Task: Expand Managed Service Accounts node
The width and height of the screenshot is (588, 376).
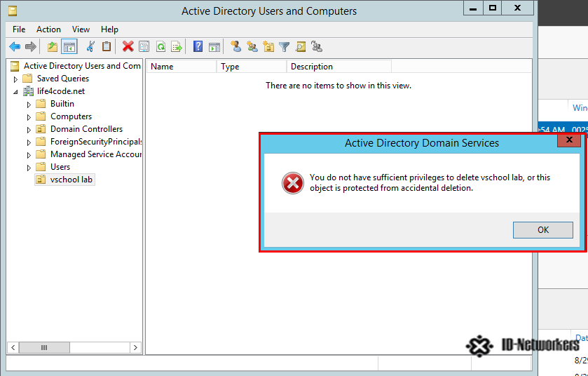Action: pos(29,155)
